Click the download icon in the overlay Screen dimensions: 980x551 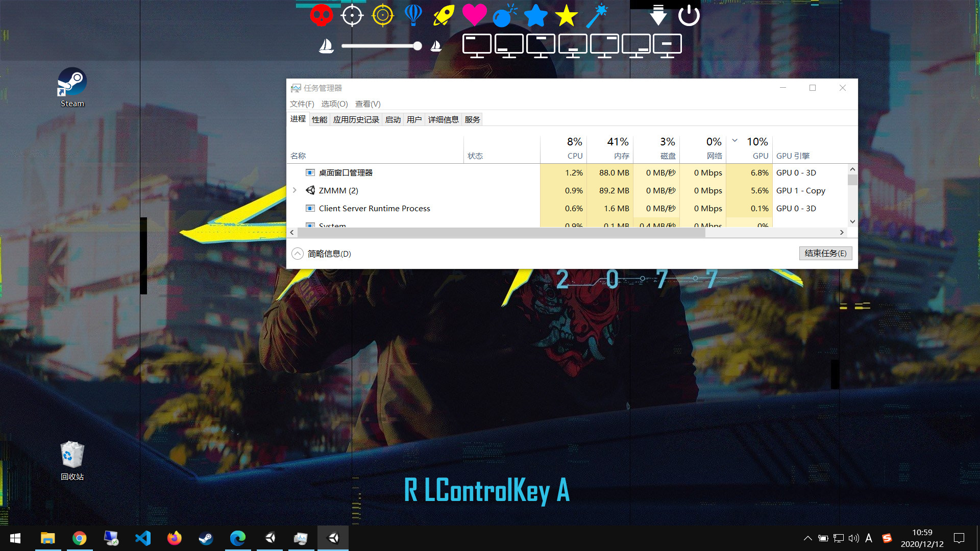pyautogui.click(x=657, y=15)
